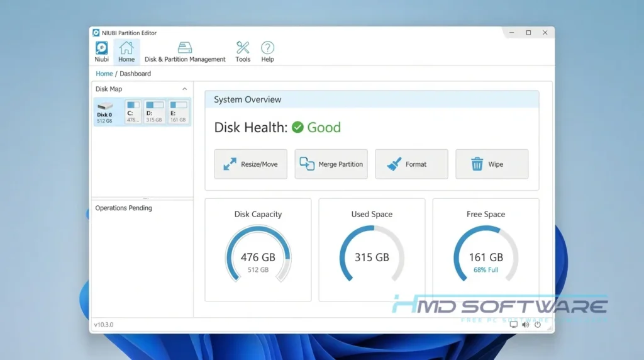Click the System Overview heading

point(248,99)
